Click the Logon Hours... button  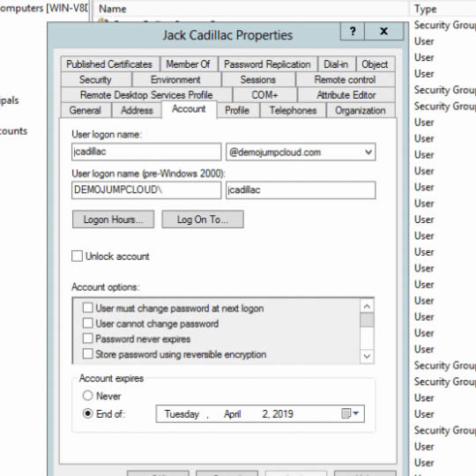113,219
